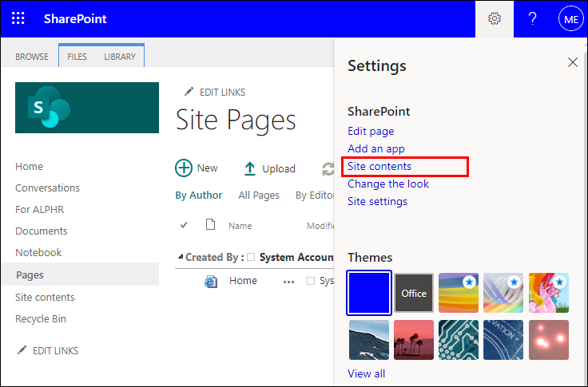588x387 pixels.
Task: Open the SharePoint app launcher grid
Action: (x=18, y=18)
